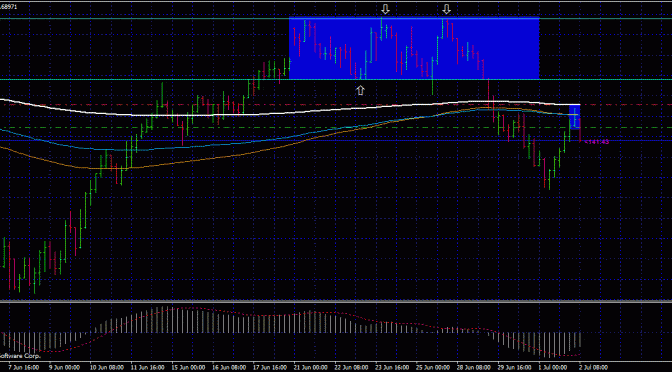The width and height of the screenshot is (672, 372).
Task: Select the large blue consolidation rectangle object
Action: (x=414, y=48)
